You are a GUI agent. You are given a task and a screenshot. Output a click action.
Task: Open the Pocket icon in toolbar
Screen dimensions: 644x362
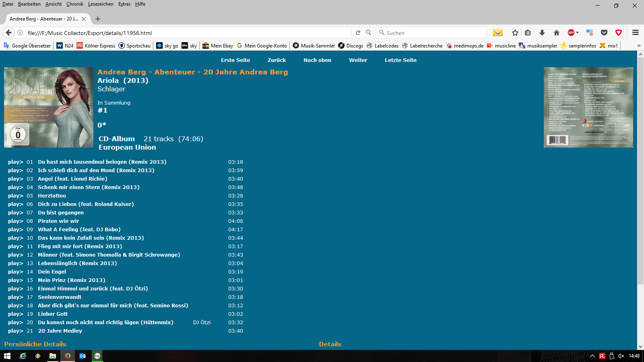click(x=604, y=33)
